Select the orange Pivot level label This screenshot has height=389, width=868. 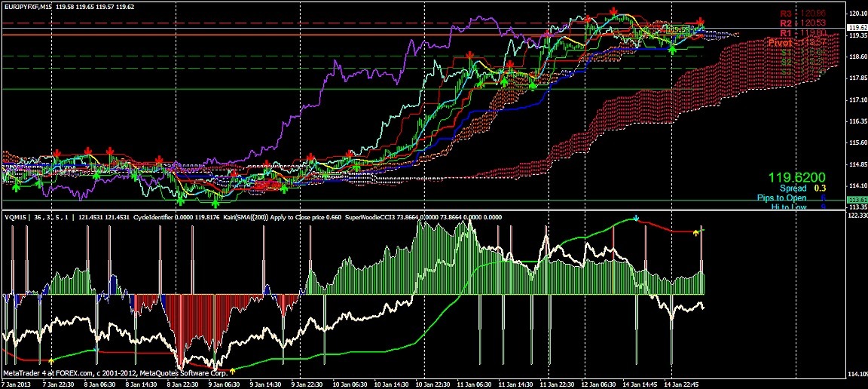pyautogui.click(x=796, y=42)
